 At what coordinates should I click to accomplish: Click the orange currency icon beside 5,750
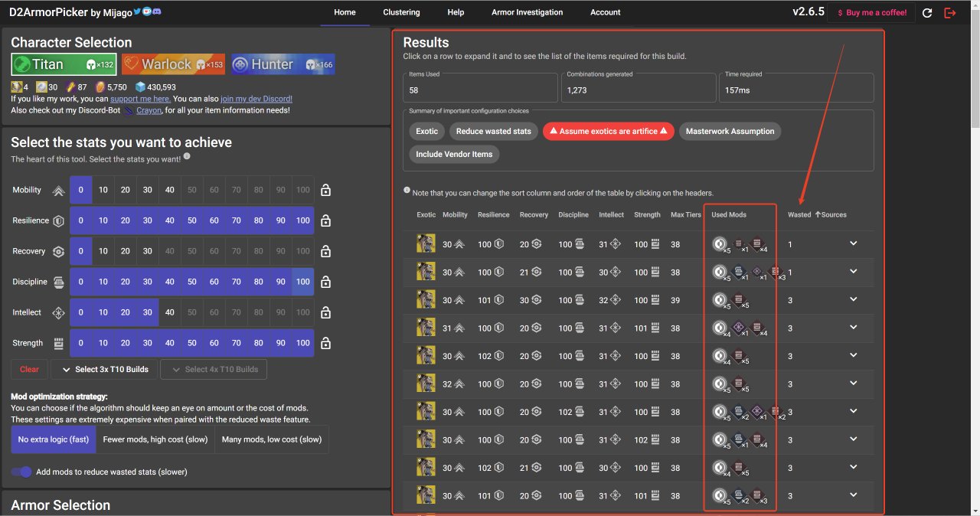coord(100,87)
